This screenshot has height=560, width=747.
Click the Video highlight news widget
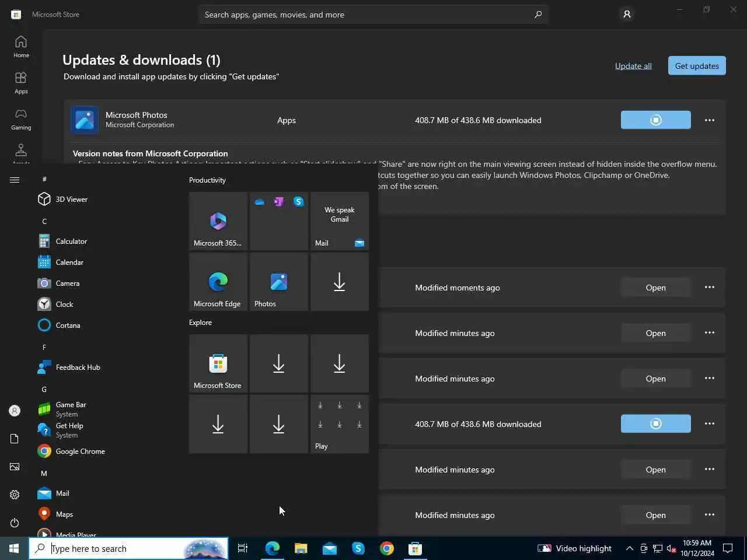pyautogui.click(x=574, y=548)
